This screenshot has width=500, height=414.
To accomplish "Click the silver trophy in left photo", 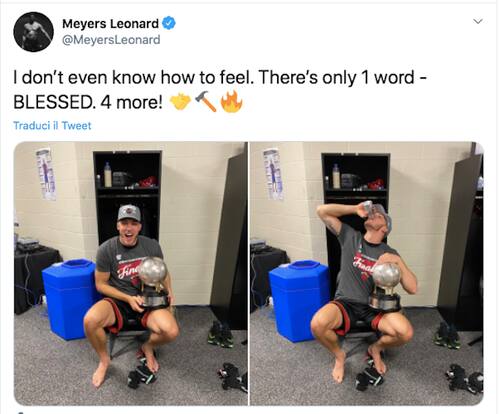I will [x=153, y=282].
